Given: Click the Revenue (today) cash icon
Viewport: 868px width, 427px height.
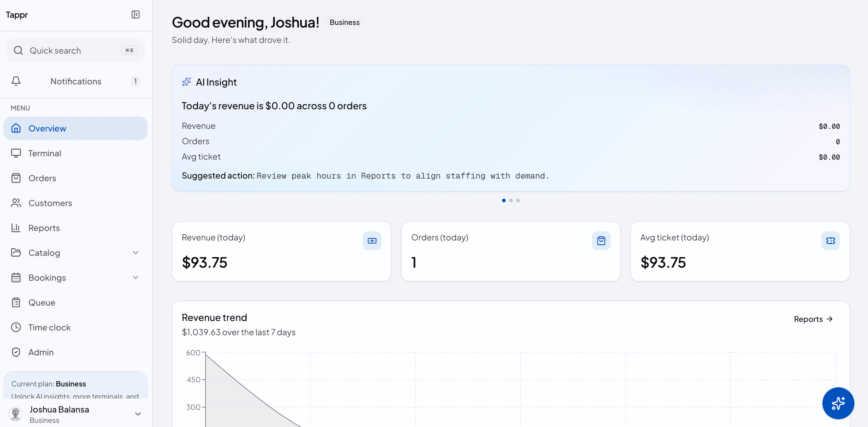Looking at the screenshot, I should coord(372,241).
